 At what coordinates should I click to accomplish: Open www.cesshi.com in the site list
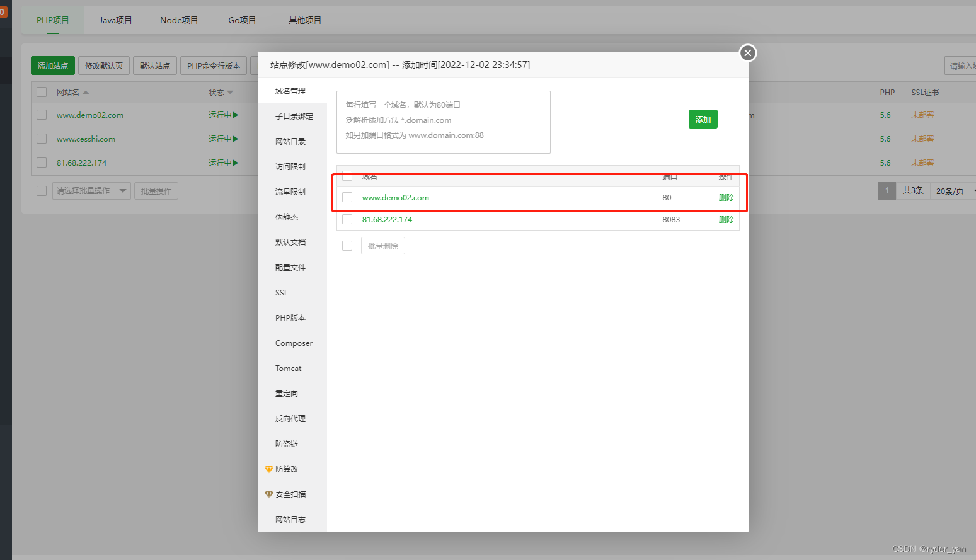[x=86, y=139]
